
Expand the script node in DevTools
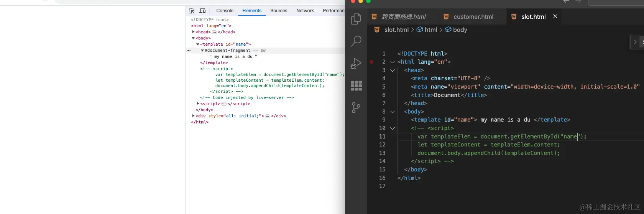pos(198,104)
